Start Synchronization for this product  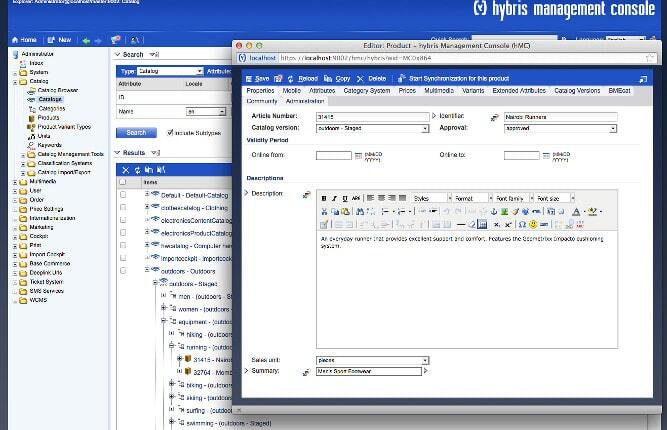453,79
